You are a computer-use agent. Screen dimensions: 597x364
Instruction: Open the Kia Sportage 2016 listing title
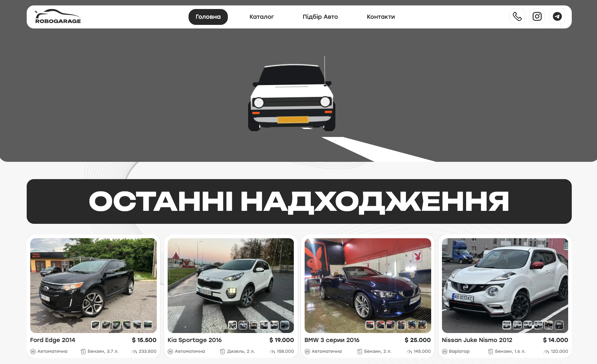(195, 340)
